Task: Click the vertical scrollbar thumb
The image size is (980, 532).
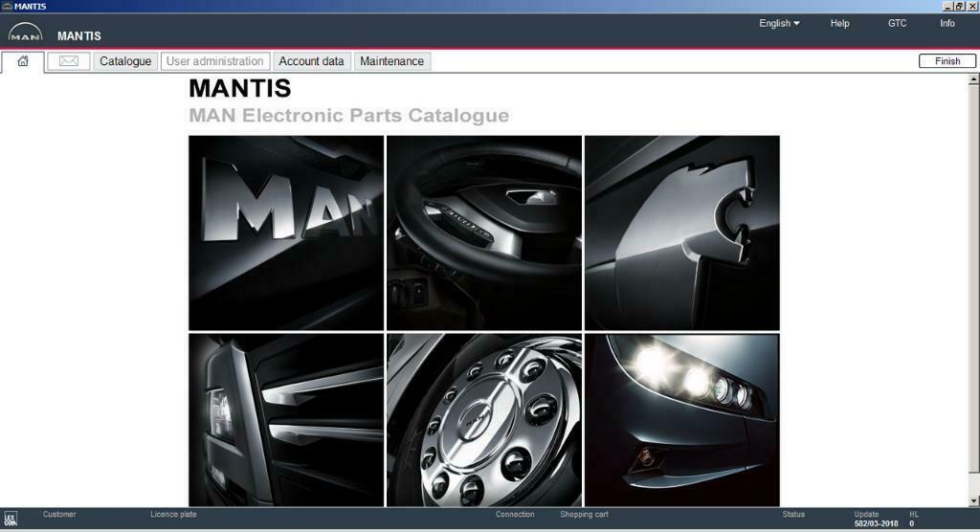Action: pyautogui.click(x=973, y=278)
